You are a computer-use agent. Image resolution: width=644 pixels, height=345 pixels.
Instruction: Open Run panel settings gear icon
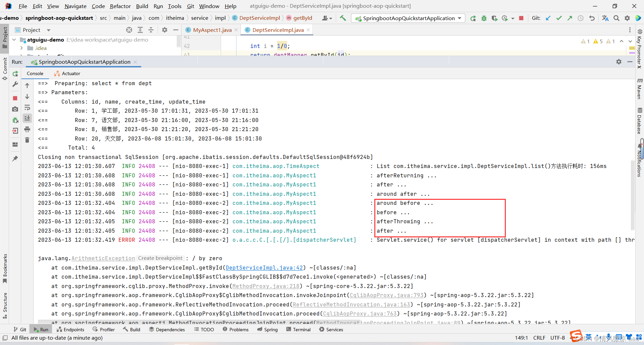click(x=619, y=62)
